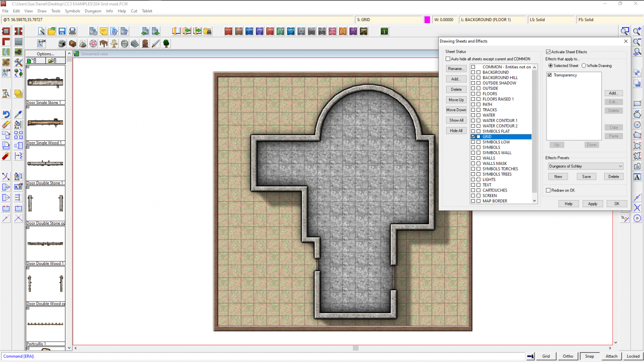
Task: Click the blue Undo arrow icon
Action: (x=6, y=114)
